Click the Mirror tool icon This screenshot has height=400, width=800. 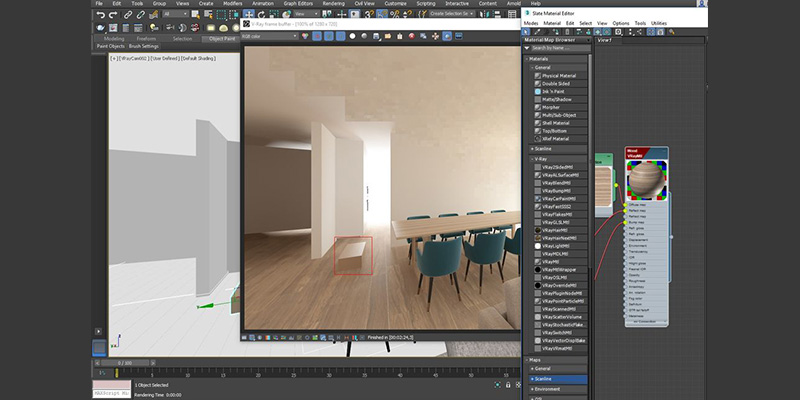pos(484,15)
